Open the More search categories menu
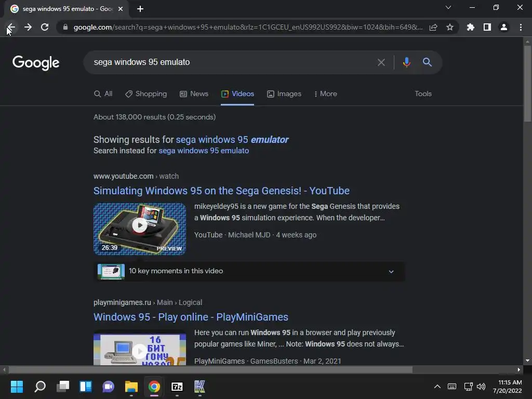Screen dimensions: 532x399 point(325,94)
